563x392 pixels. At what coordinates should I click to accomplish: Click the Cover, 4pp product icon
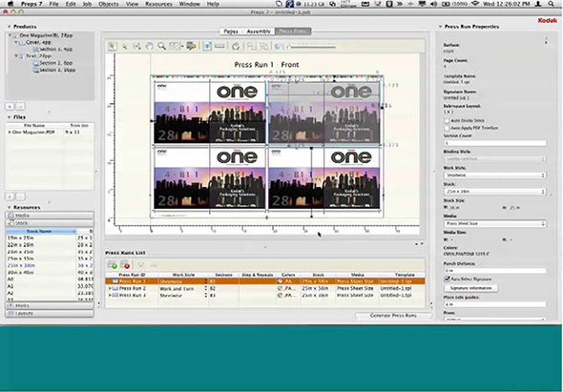coord(22,42)
